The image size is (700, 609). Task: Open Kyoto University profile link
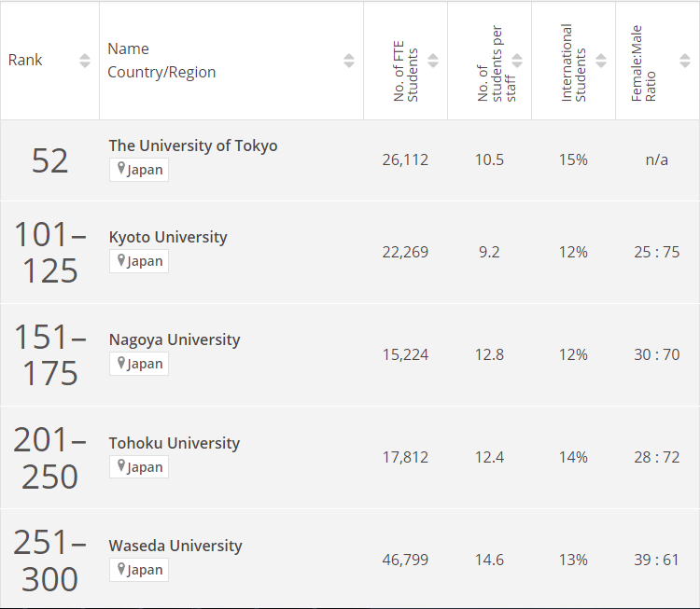click(x=168, y=237)
